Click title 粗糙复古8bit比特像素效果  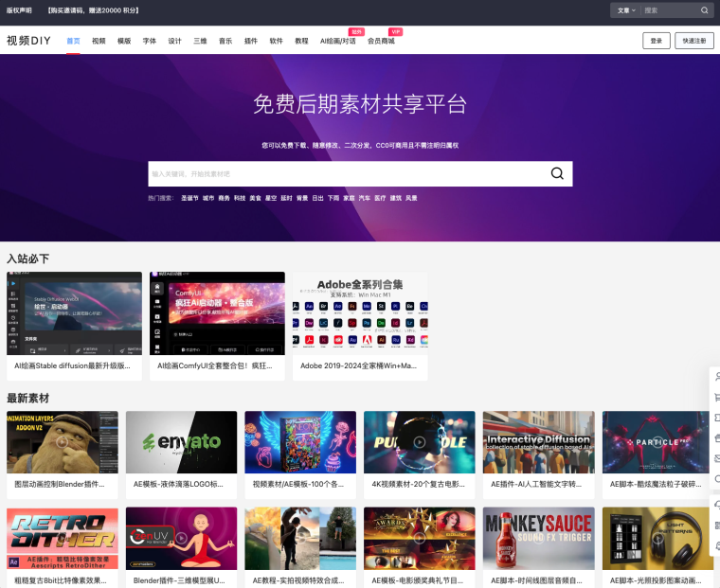(60, 580)
